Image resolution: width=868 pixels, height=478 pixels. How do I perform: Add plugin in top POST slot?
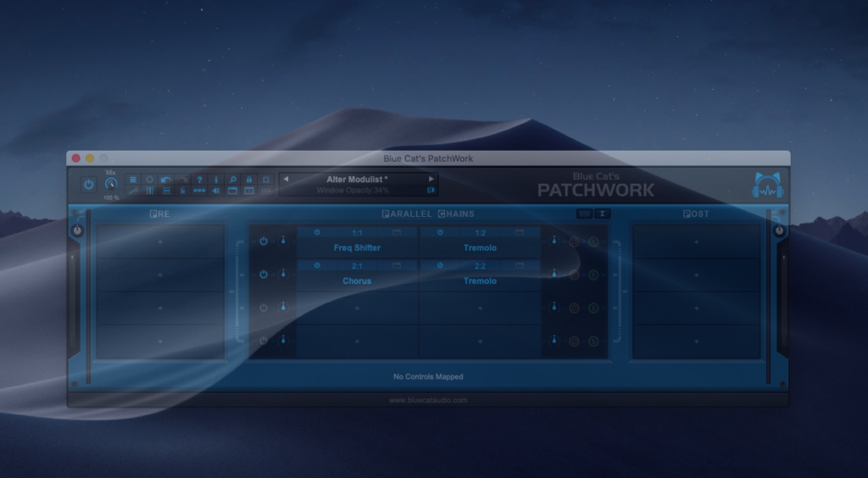pyautogui.click(x=697, y=242)
